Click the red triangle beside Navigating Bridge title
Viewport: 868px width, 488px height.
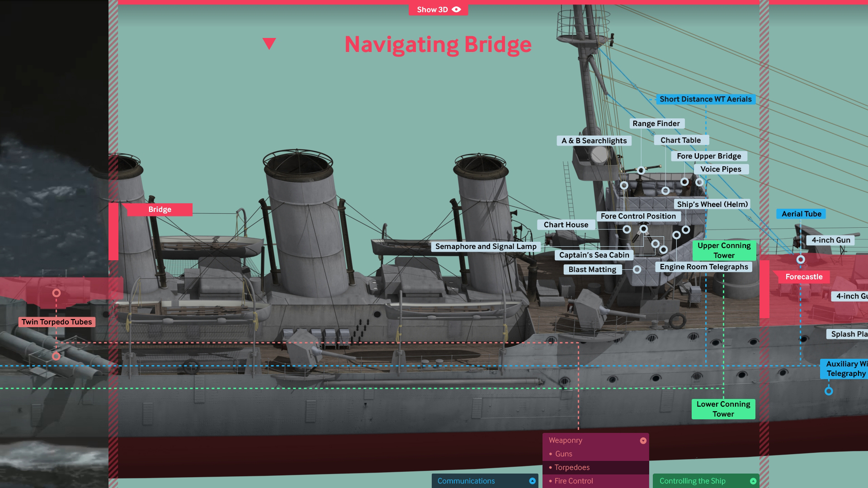coord(269,43)
